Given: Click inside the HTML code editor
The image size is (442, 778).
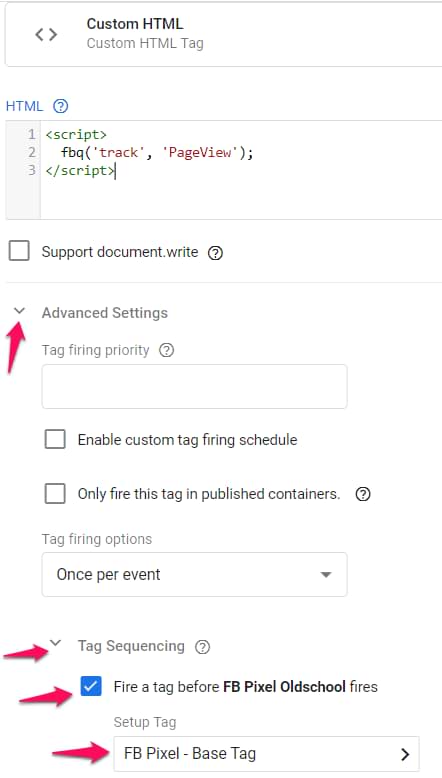Looking at the screenshot, I should coord(241,170).
